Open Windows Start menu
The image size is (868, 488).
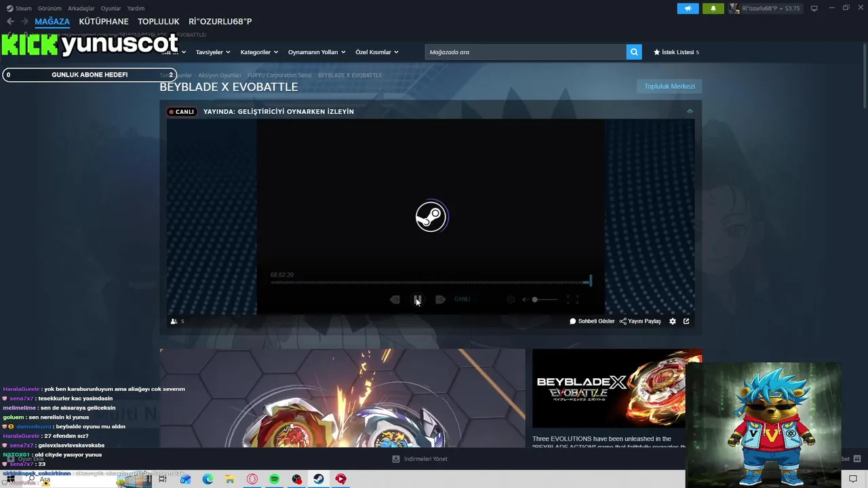tap(10, 479)
